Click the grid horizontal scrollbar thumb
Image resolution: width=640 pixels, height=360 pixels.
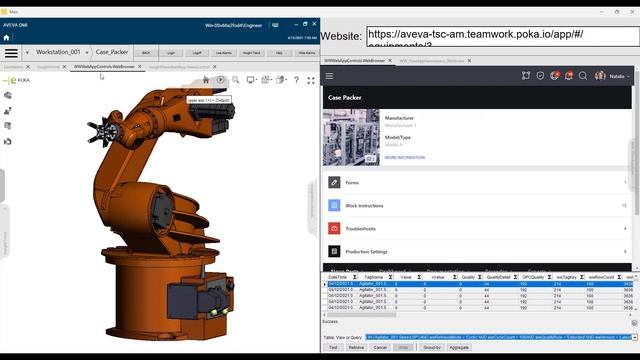coord(362,315)
